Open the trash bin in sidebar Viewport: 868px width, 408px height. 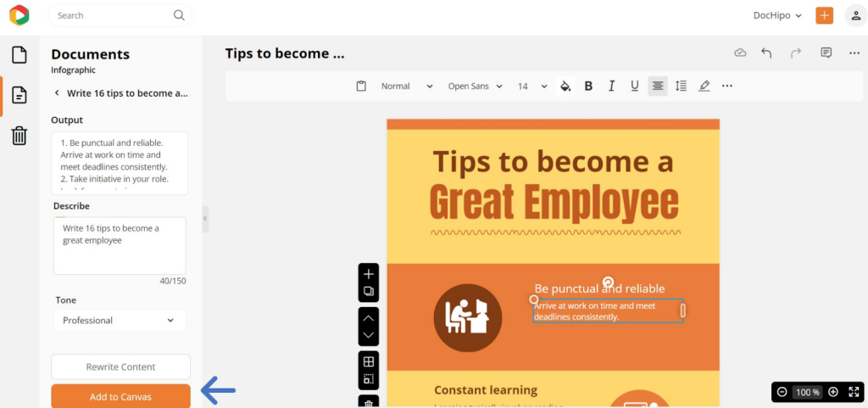[x=19, y=135]
